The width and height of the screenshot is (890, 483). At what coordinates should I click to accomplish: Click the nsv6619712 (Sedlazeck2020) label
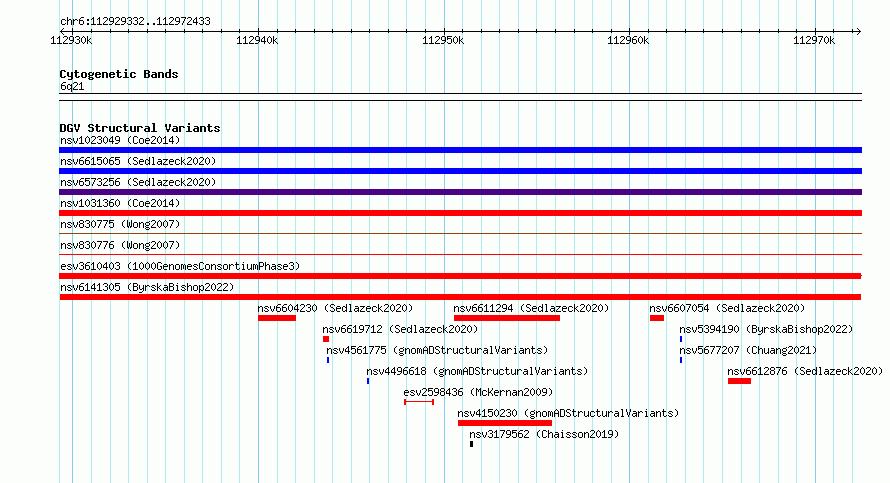[400, 329]
